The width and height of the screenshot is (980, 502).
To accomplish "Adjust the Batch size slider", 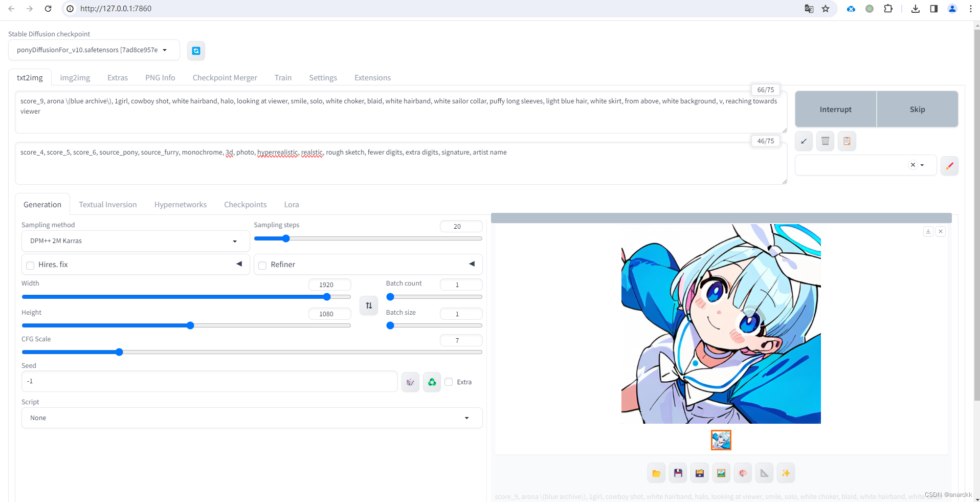I will pyautogui.click(x=434, y=325).
